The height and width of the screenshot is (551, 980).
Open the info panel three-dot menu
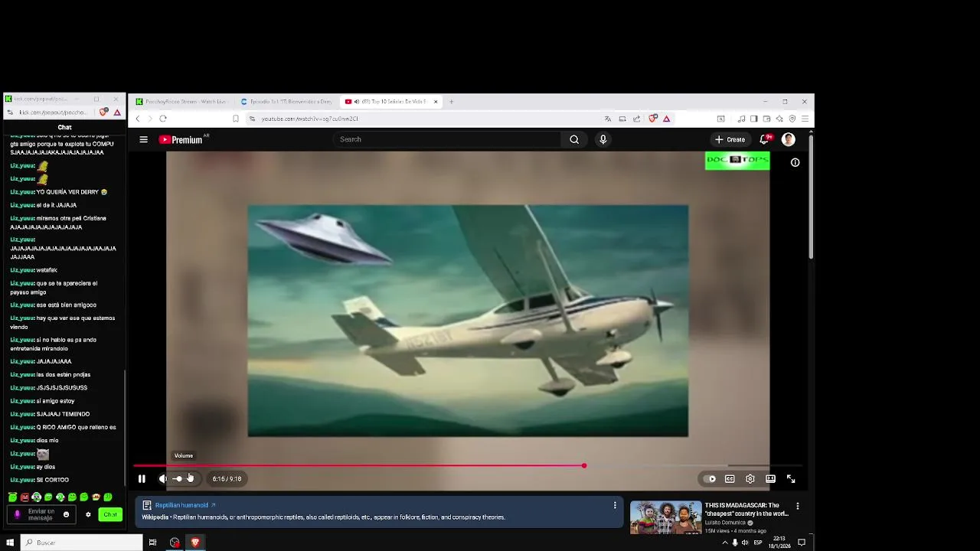click(x=614, y=505)
